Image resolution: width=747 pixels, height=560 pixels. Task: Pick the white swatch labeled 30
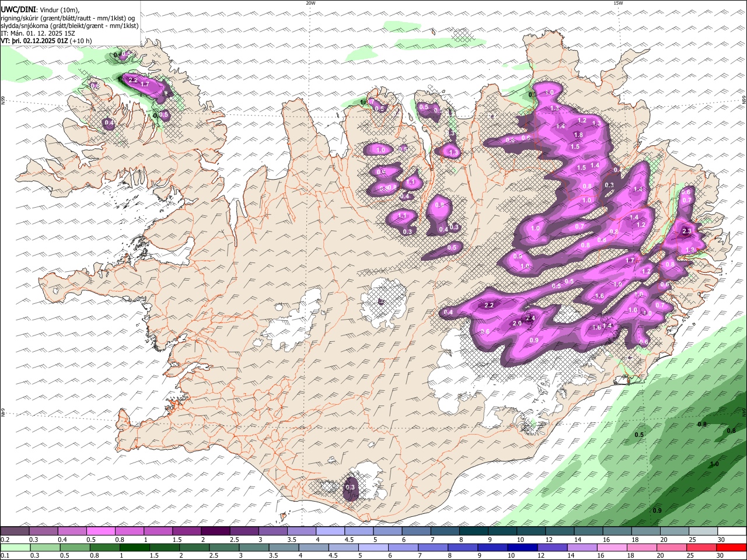(x=732, y=531)
